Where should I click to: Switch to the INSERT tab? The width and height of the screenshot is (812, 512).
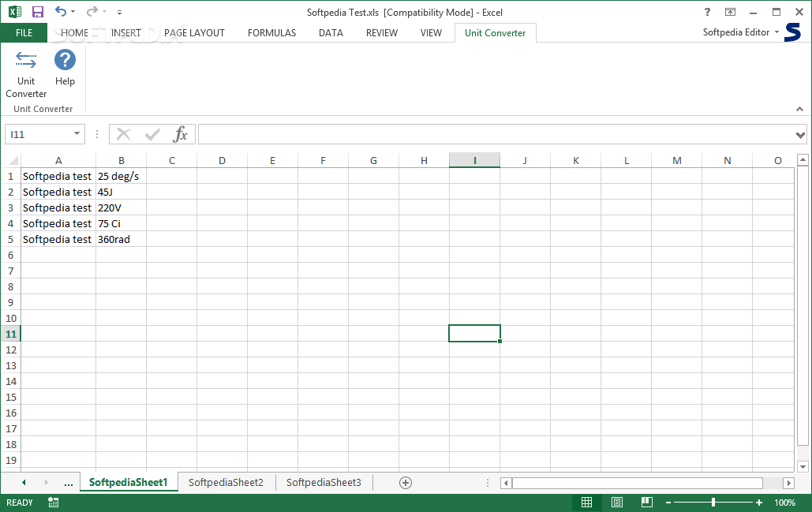point(125,32)
